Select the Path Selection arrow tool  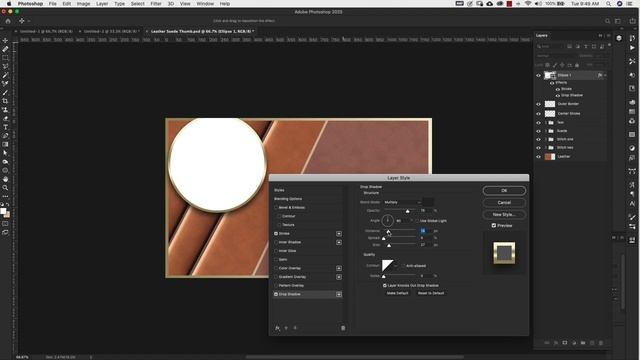[x=5, y=153]
